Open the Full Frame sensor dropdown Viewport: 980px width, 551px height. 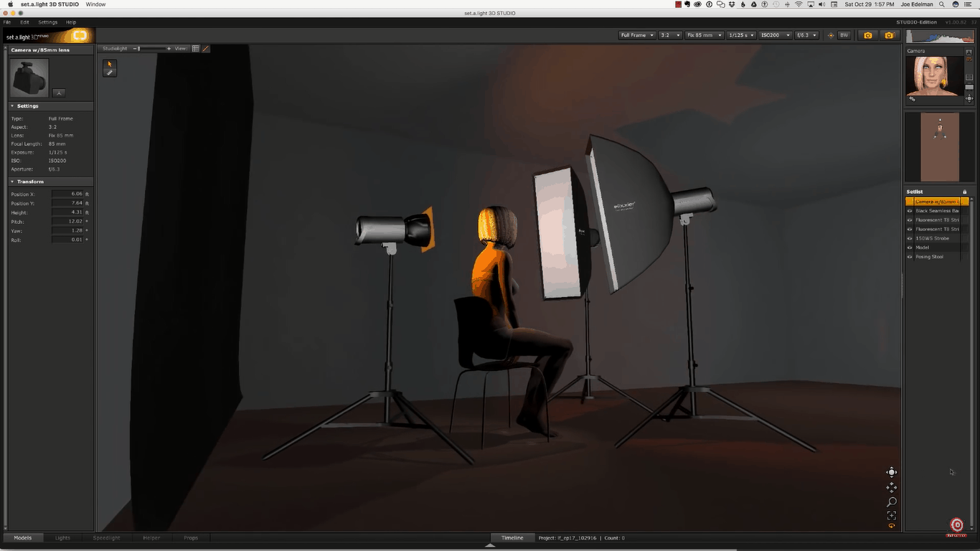tap(637, 35)
